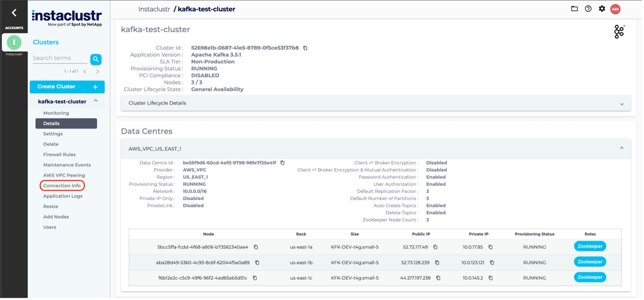Click the Apache Kafka 3.5.1 version text

[216, 55]
